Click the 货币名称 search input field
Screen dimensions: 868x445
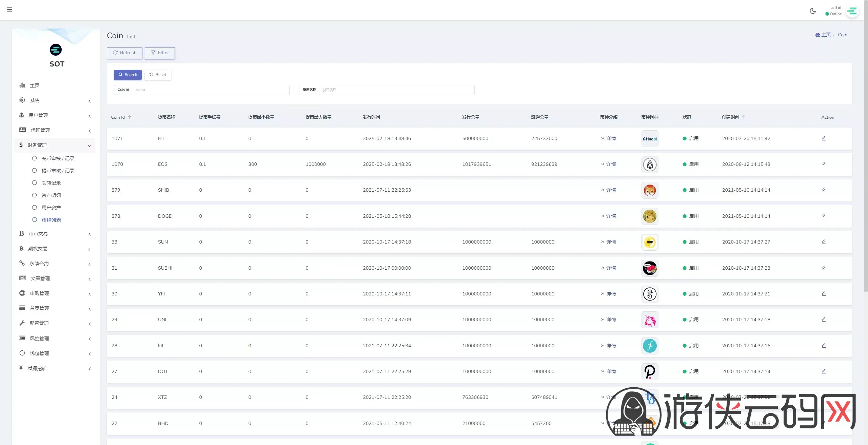coord(396,90)
